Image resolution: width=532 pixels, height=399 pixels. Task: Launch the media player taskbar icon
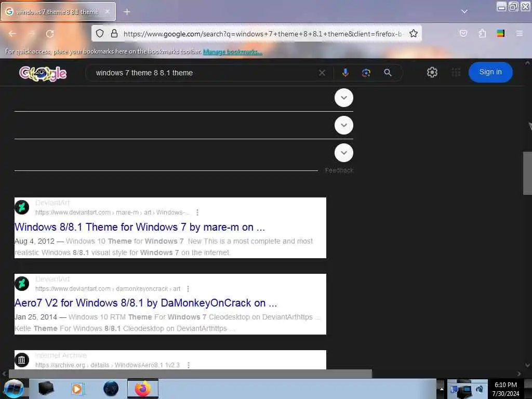(77, 389)
